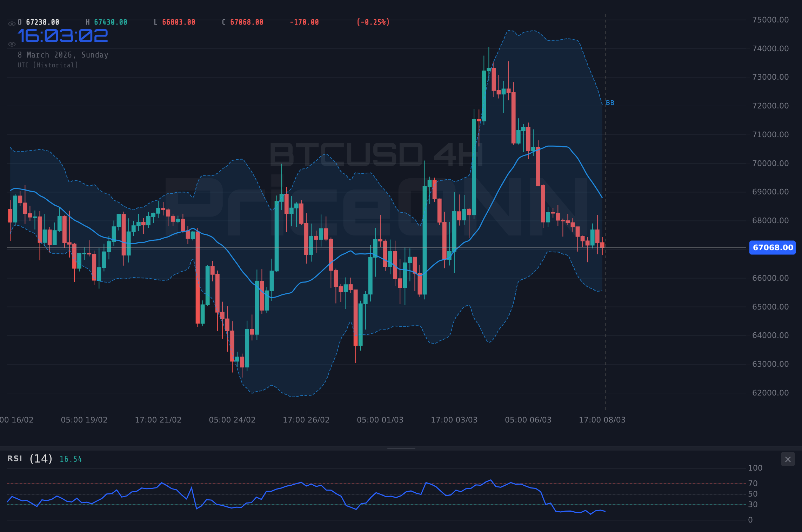
Task: Click the 68000.00 price axis label
Action: [770, 220]
